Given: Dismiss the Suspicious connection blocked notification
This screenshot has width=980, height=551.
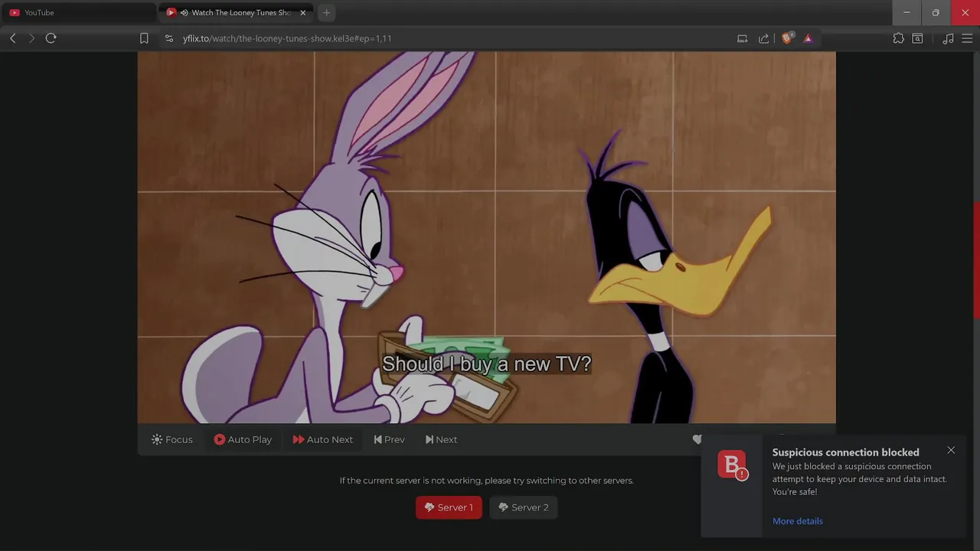Looking at the screenshot, I should point(951,450).
